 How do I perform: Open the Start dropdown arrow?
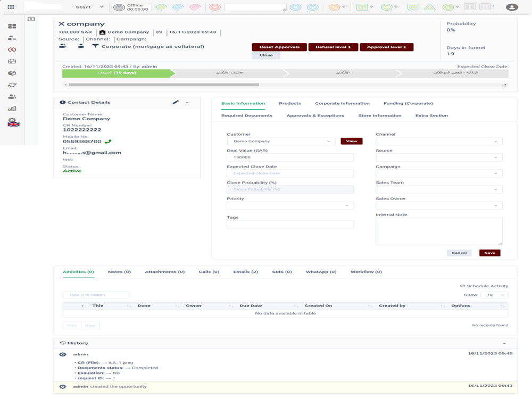(x=102, y=7)
